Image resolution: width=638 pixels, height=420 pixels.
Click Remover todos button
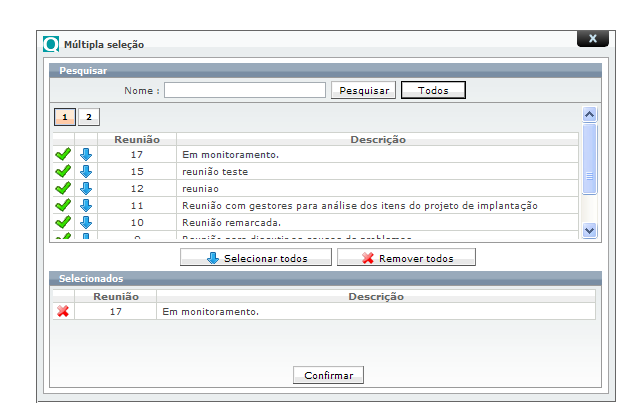point(406,258)
